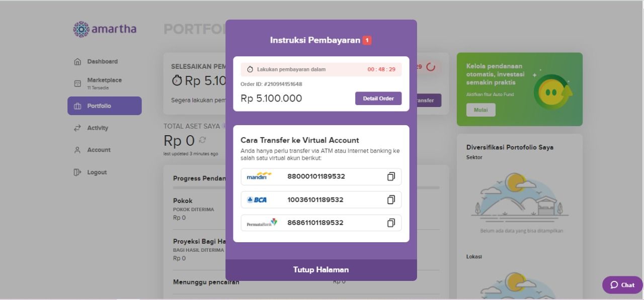Click the Account person icon
The height and width of the screenshot is (300, 644).
click(x=77, y=150)
